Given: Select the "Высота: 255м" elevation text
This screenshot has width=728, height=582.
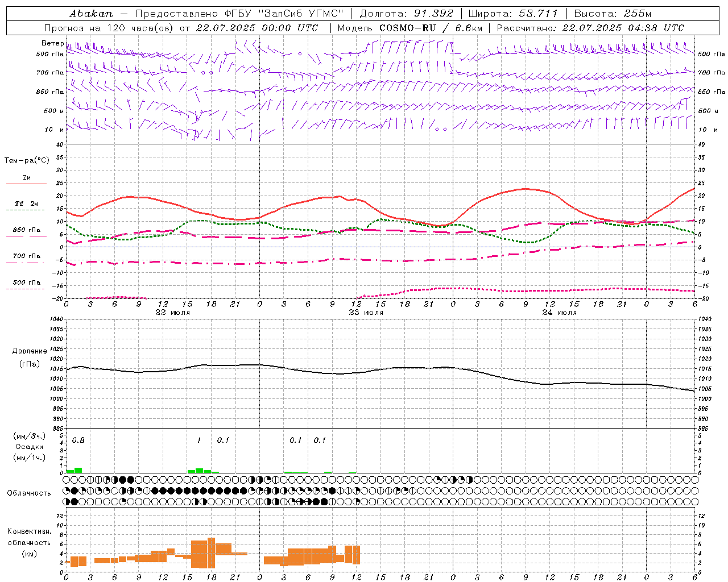Looking at the screenshot, I should (x=613, y=14).
